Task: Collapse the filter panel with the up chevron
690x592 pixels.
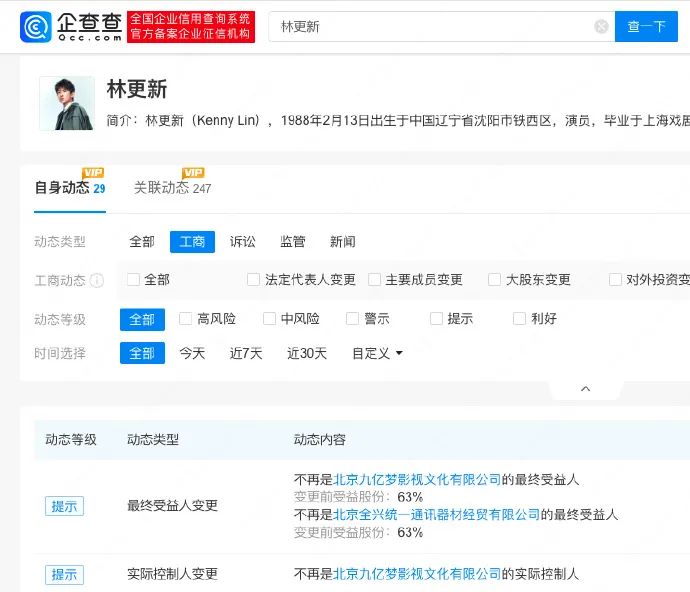Action: [585, 389]
